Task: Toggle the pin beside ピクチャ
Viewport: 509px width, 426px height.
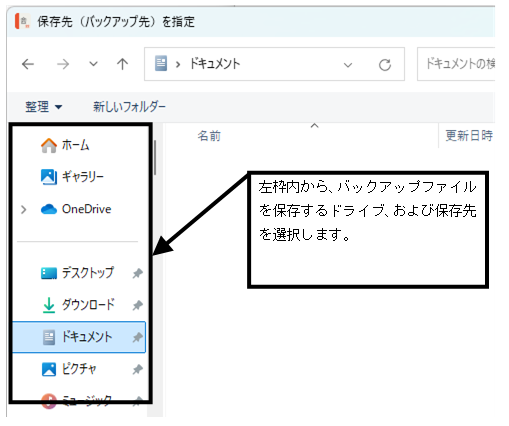Action: (137, 369)
